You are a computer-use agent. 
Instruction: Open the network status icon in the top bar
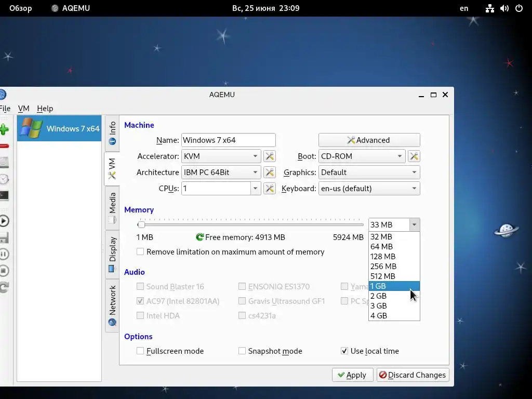click(x=489, y=8)
